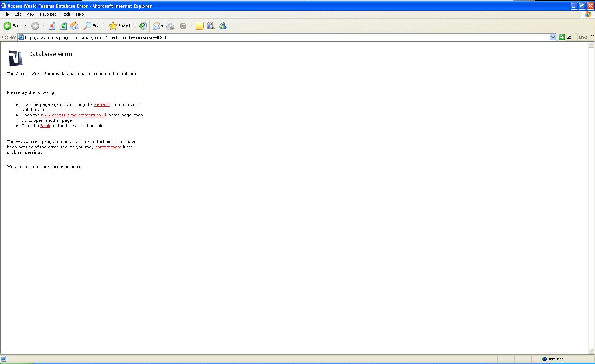Open the Edit menu
Viewport: 595px width, 364px height.
click(18, 14)
